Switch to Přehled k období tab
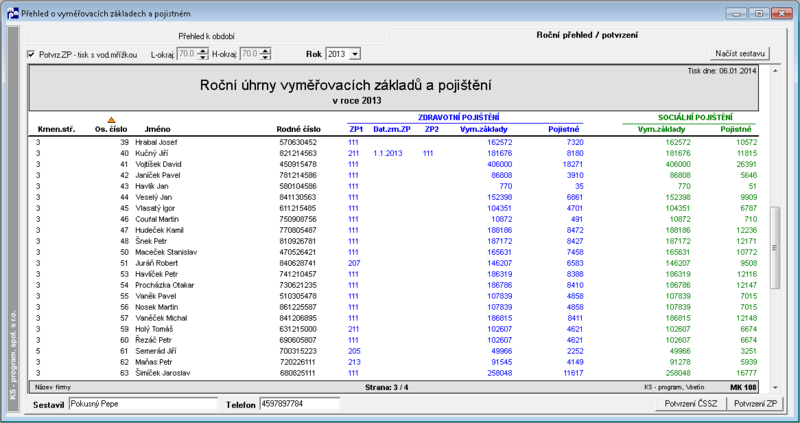This screenshot has width=800, height=423. tap(207, 36)
